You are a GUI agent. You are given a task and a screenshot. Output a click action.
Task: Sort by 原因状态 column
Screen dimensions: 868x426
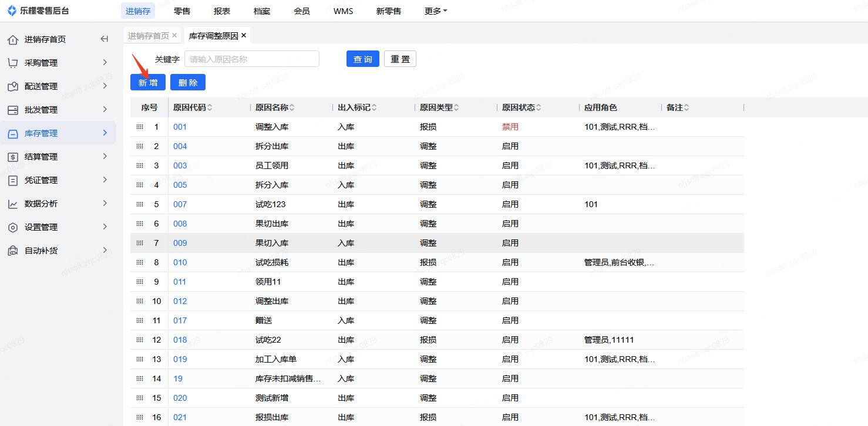(x=539, y=108)
